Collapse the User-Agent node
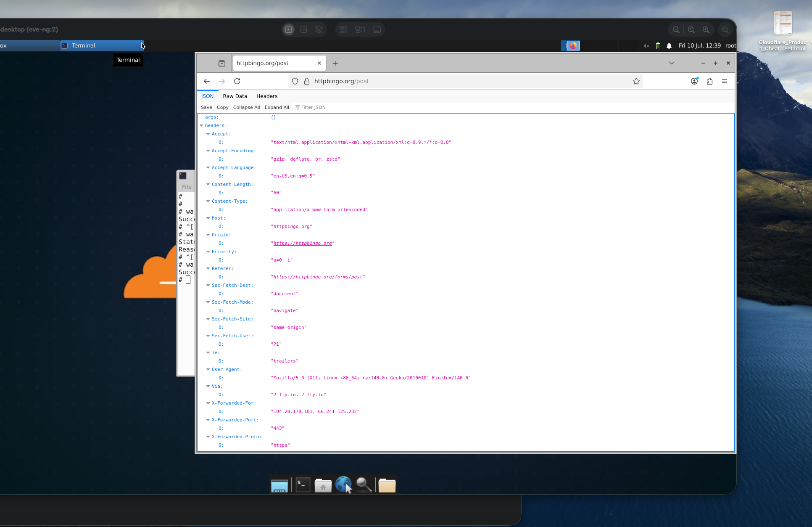The height and width of the screenshot is (527, 812). [208, 369]
